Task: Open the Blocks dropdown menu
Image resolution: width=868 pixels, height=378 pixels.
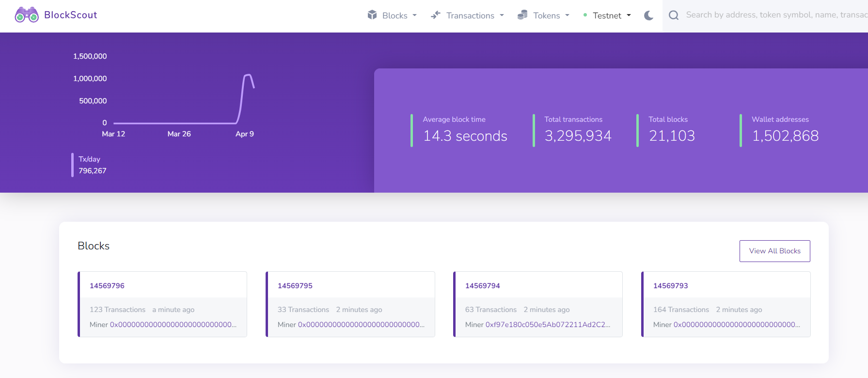Action: click(x=392, y=16)
